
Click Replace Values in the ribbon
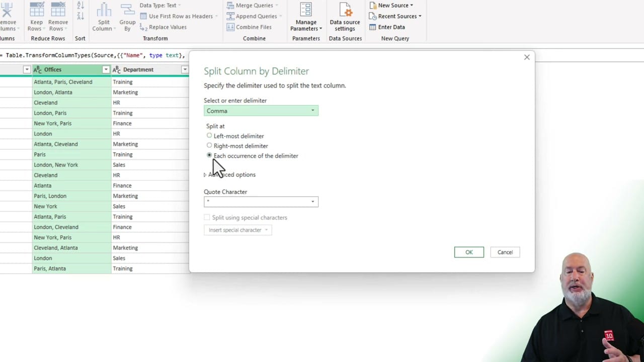pos(168,27)
